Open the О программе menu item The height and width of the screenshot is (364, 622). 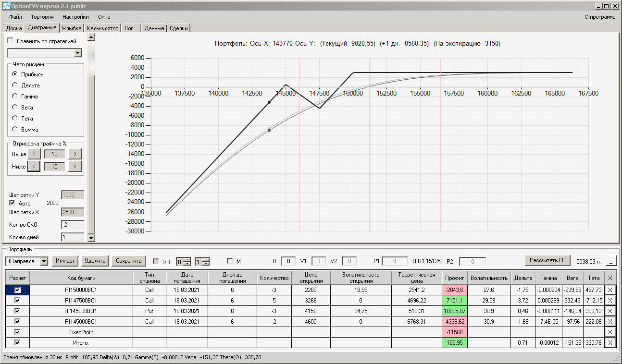pos(600,17)
